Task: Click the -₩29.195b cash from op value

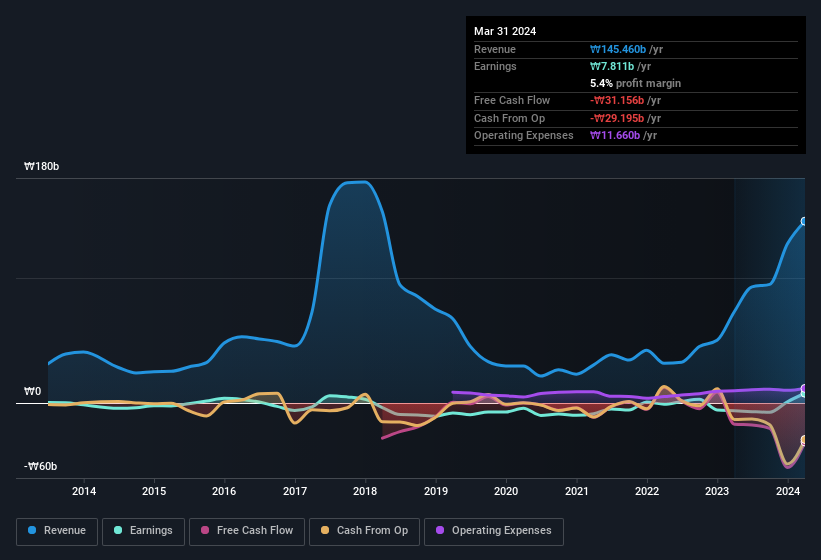Action: point(617,118)
